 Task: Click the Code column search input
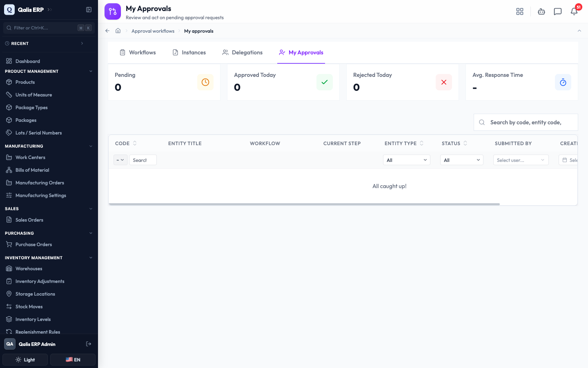tap(143, 160)
